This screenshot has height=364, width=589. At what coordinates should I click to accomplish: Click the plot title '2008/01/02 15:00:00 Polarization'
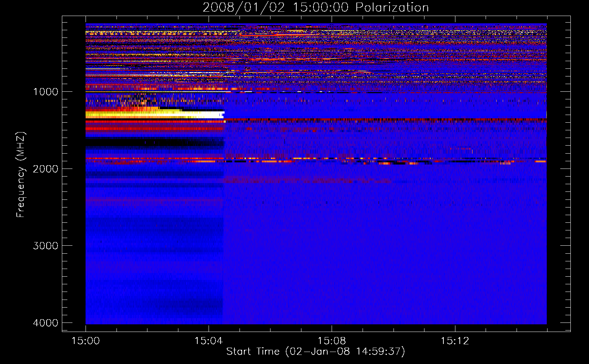[x=316, y=7]
